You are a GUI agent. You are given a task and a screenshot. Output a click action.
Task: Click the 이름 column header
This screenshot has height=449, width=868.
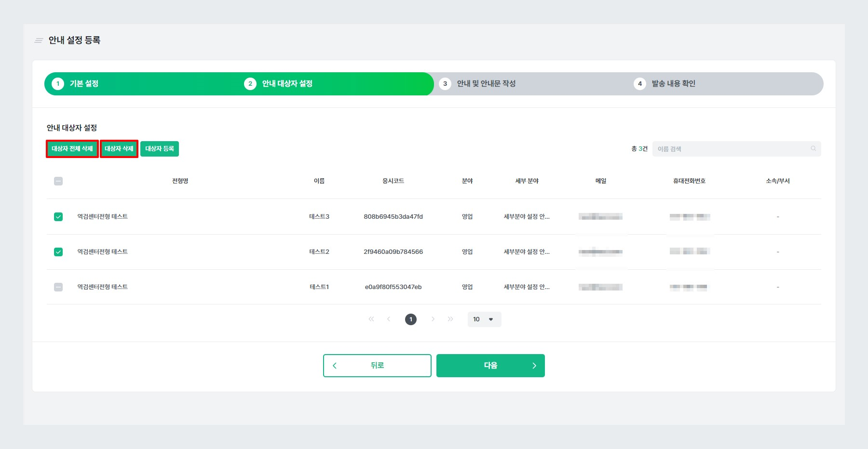coord(319,181)
